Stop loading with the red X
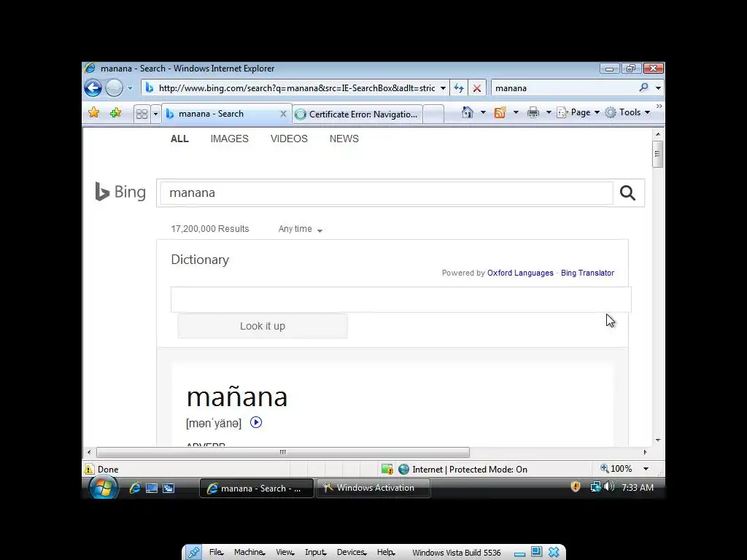The image size is (747, 560). coord(477,88)
